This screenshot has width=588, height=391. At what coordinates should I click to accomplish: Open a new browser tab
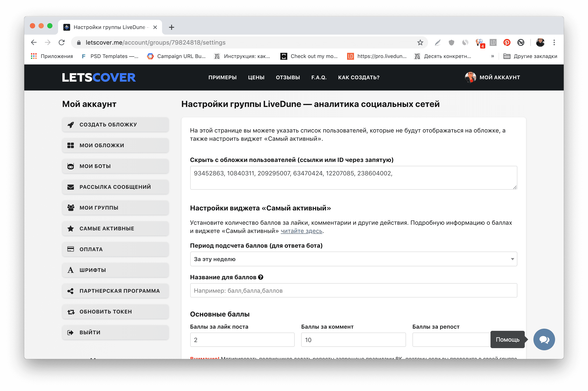point(171,27)
